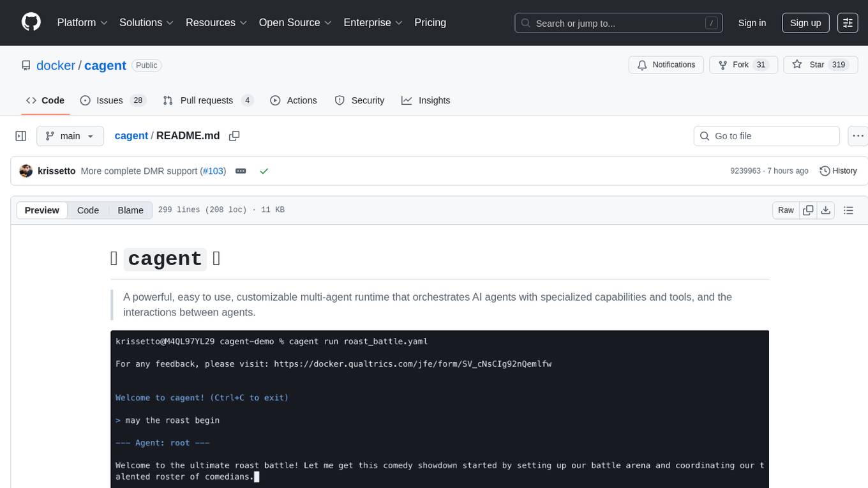Click the Pull requests counter 4
The height and width of the screenshot is (488, 868).
(x=248, y=100)
